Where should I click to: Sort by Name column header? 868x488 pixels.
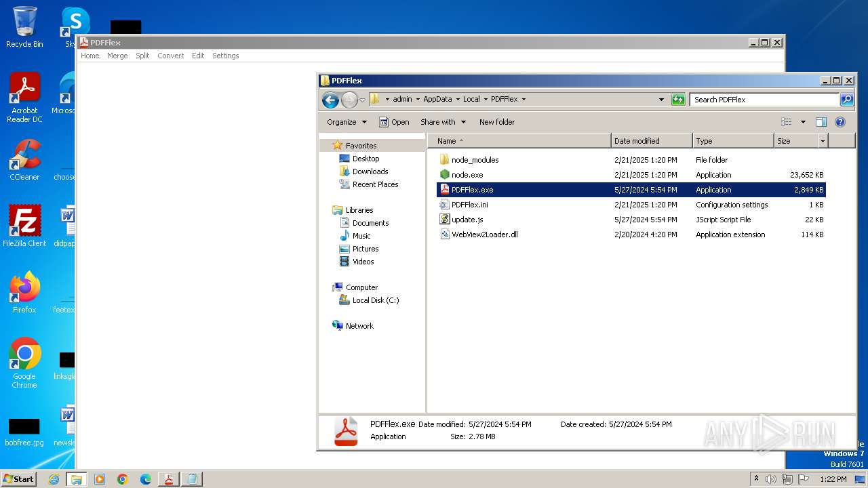(x=519, y=141)
